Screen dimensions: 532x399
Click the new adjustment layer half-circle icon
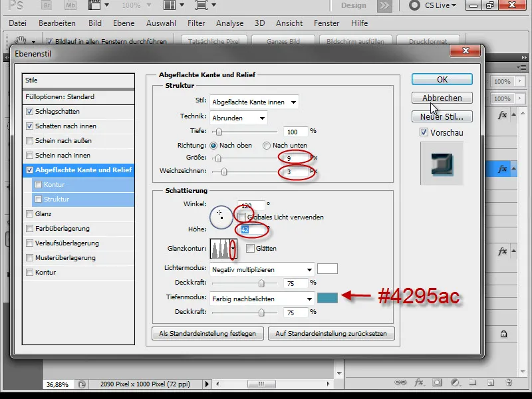(x=455, y=382)
